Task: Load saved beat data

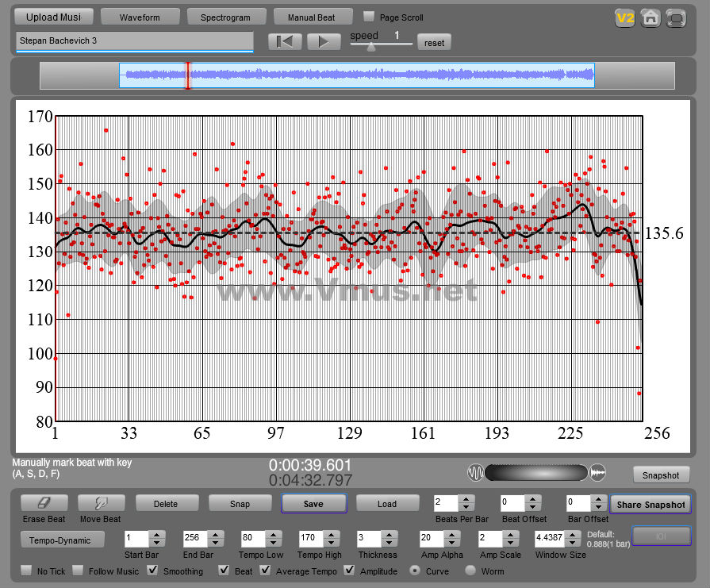Action: point(387,503)
